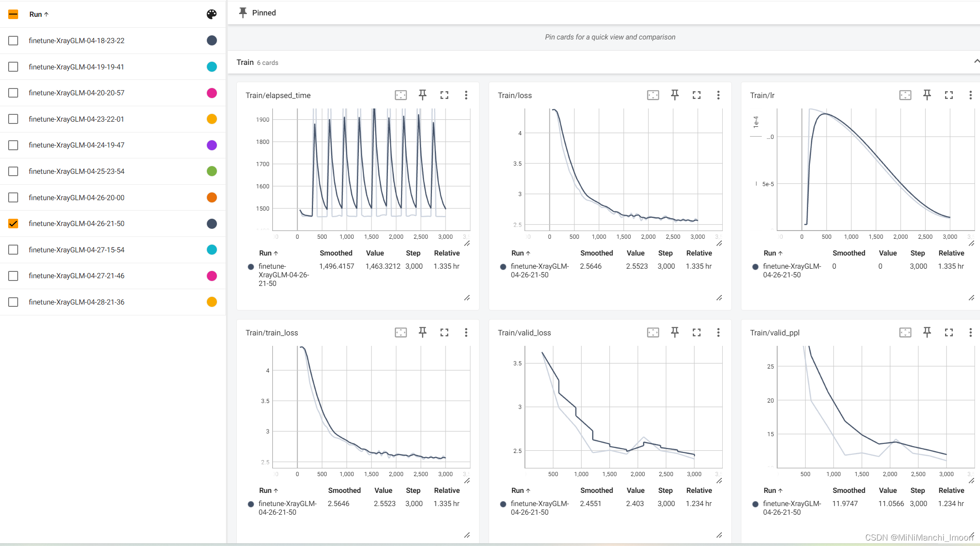Click the Pinned section header

264,13
